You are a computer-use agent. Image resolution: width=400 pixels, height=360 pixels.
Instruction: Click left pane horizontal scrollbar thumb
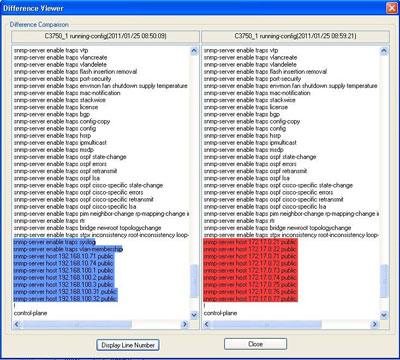coord(76,324)
